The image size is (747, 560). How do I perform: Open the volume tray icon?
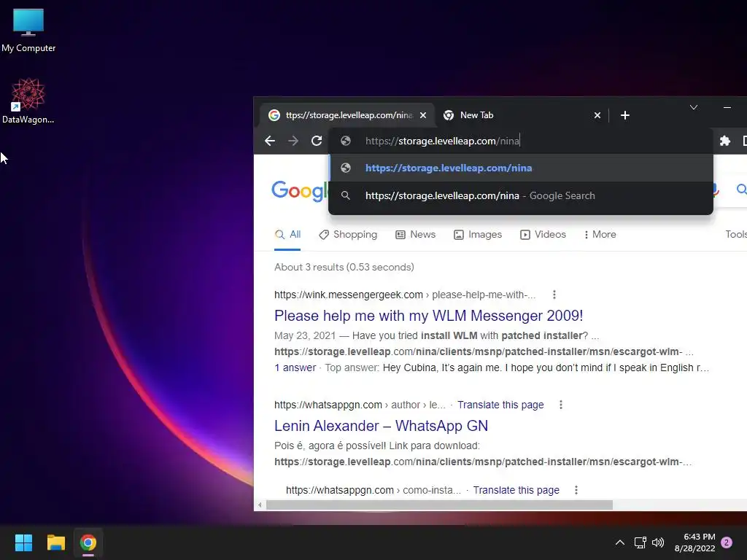click(658, 542)
